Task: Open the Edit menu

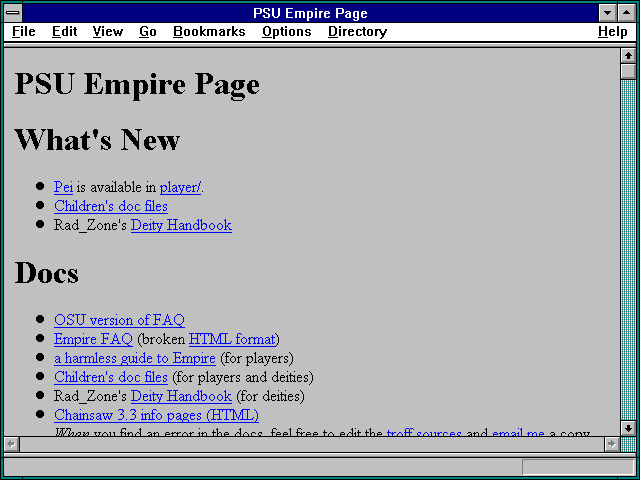Action: click(64, 31)
